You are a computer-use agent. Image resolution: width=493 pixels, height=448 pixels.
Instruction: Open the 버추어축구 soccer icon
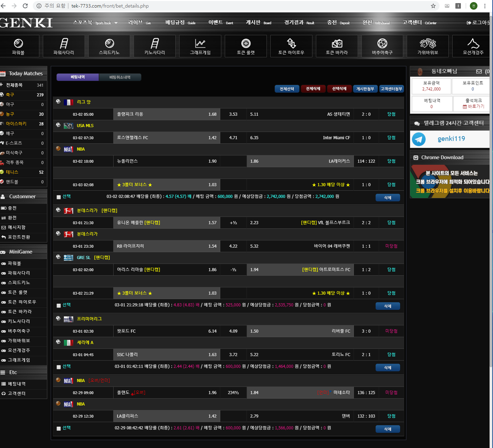[382, 44]
